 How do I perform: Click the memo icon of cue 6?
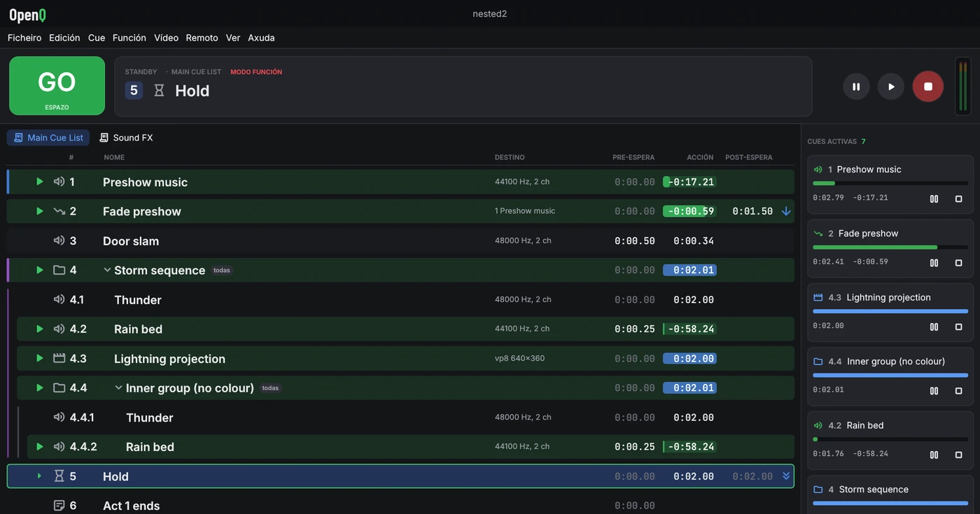[59, 505]
